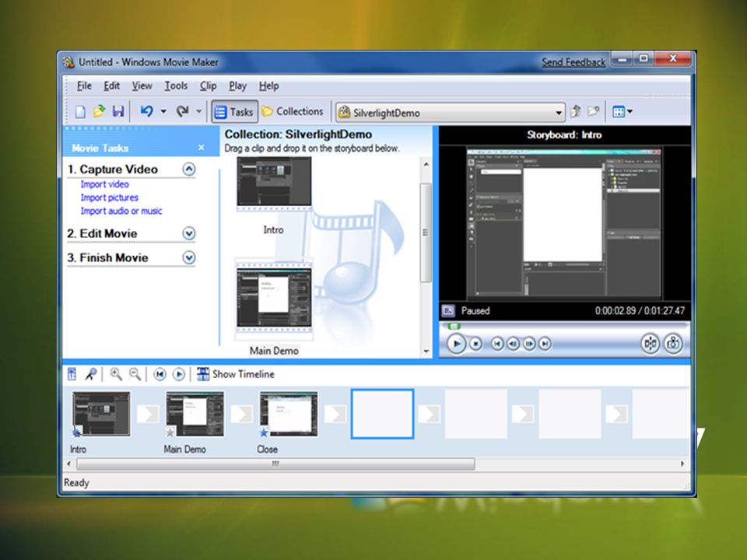Click the Zoom Timeline In icon
747x560 pixels.
pos(116,374)
